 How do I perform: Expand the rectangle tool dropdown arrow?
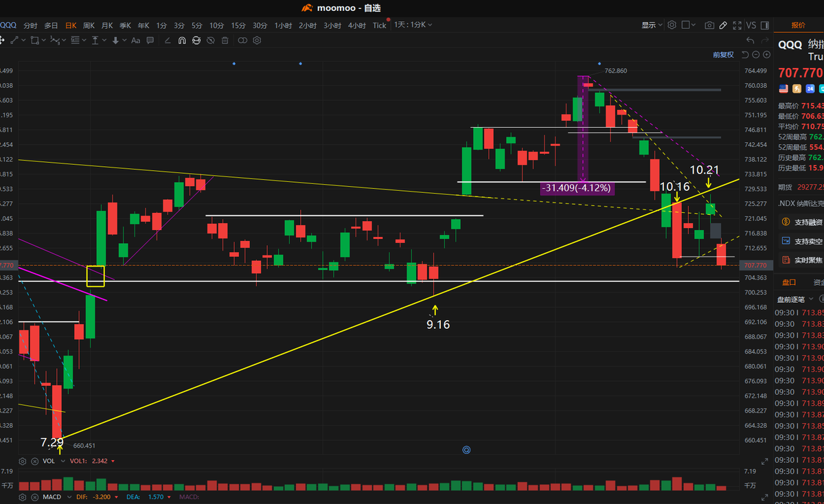click(44, 41)
